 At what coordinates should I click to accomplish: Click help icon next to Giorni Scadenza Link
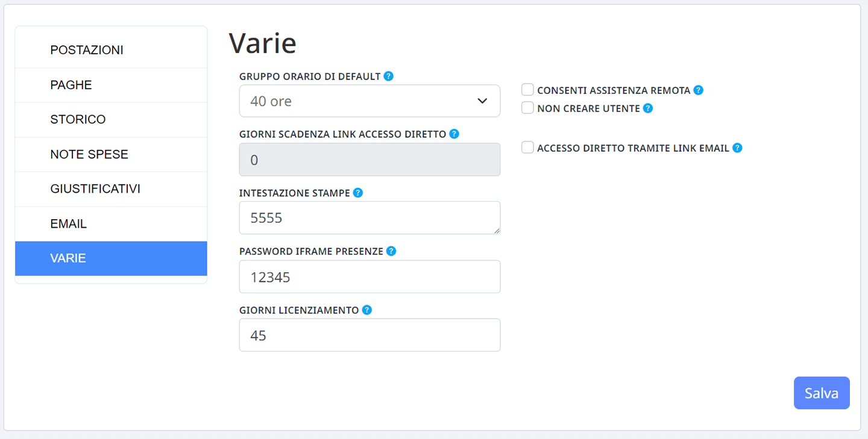[454, 134]
